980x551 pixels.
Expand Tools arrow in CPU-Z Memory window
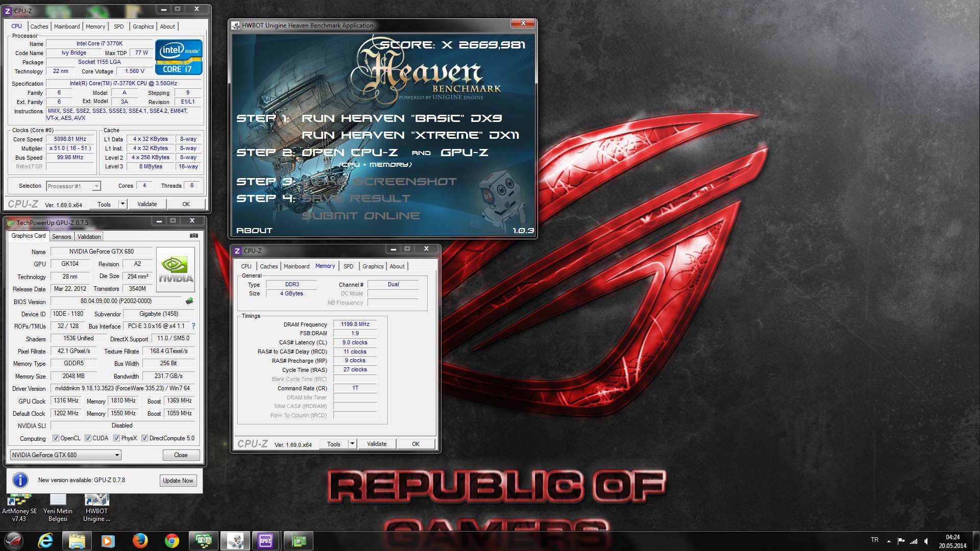click(352, 444)
